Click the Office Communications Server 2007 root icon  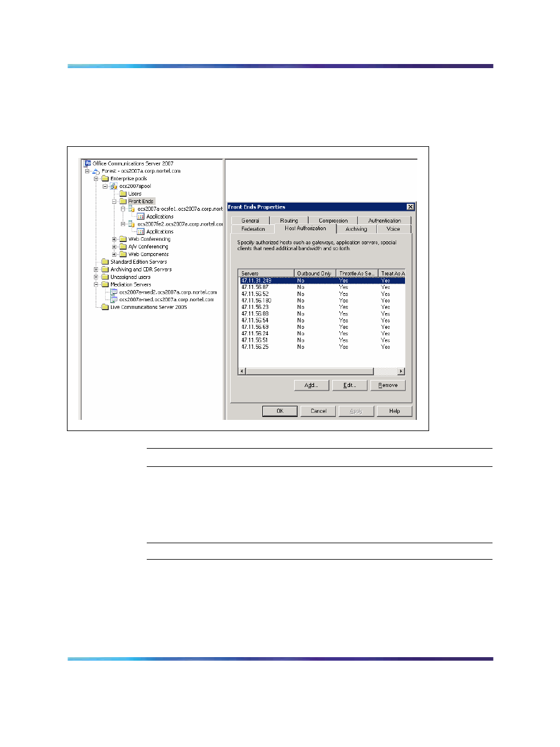(x=87, y=164)
